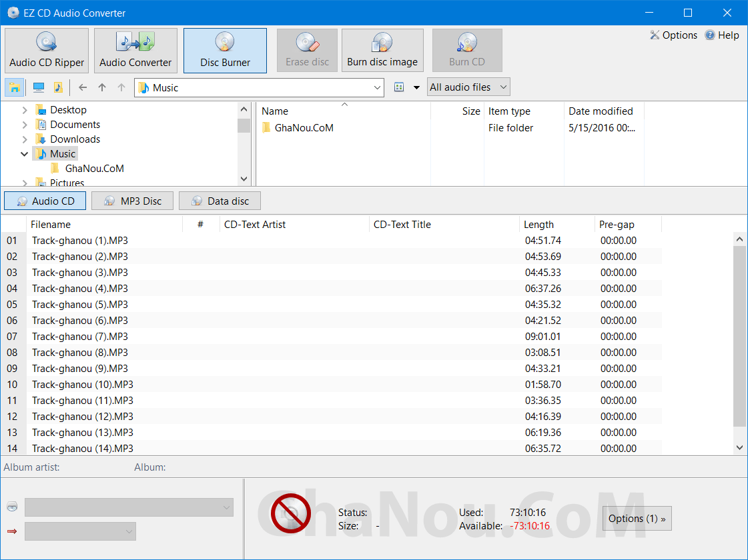Open Burn disc image tool

coord(382,51)
